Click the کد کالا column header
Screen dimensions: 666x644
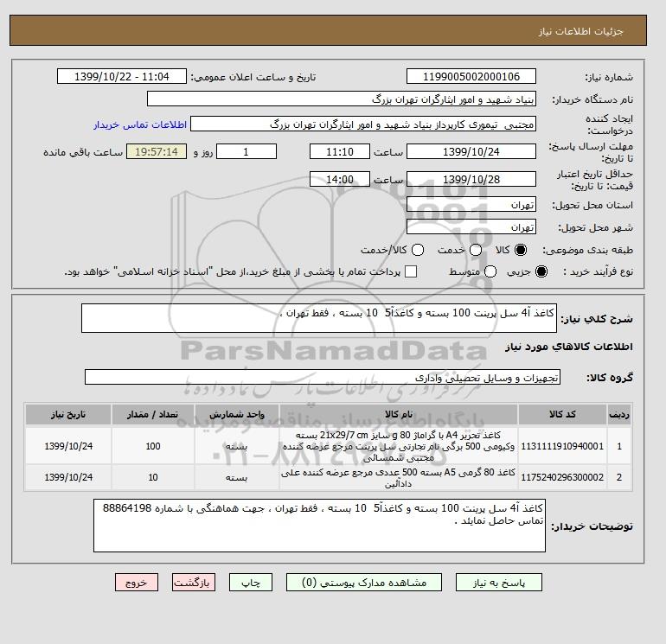[x=562, y=414]
